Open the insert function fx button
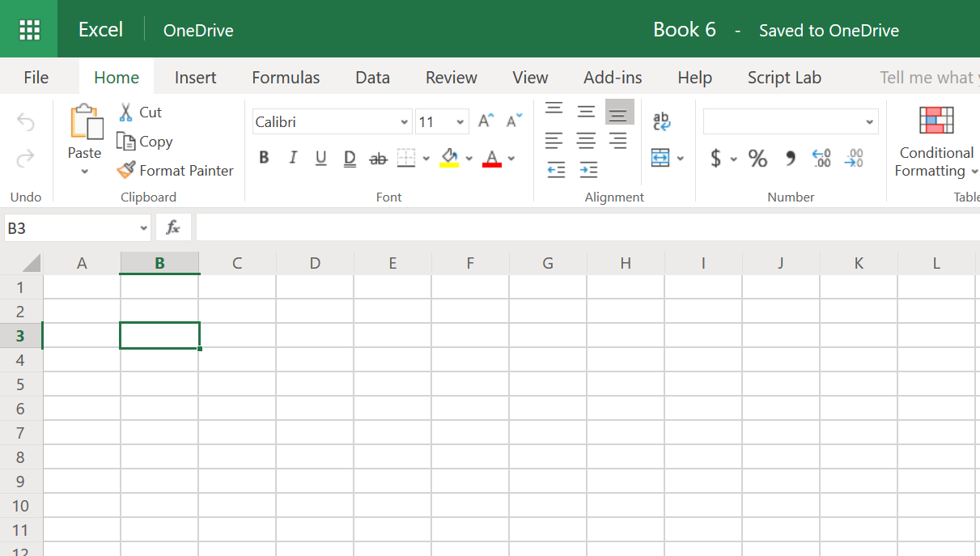980x556 pixels. pyautogui.click(x=173, y=228)
